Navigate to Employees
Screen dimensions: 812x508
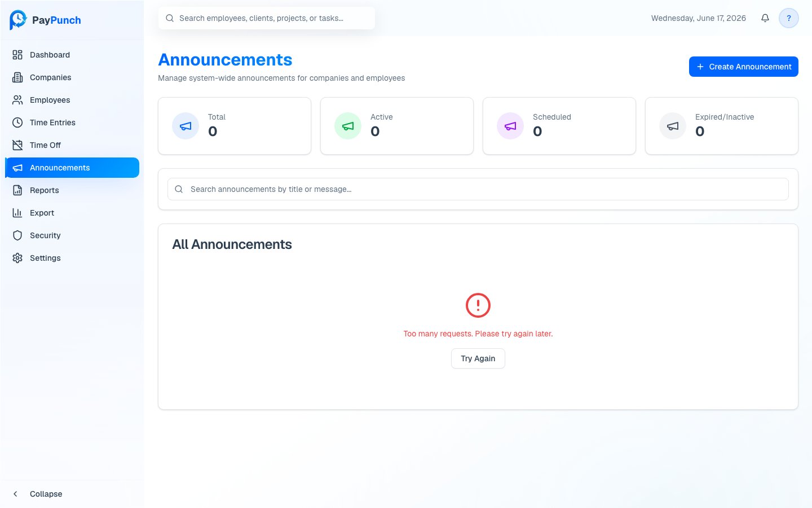pyautogui.click(x=72, y=100)
